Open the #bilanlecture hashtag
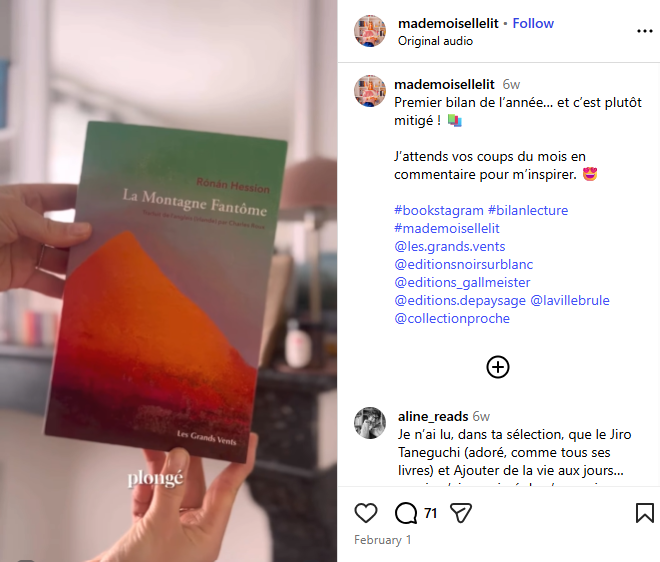This screenshot has width=660, height=562. (x=528, y=210)
